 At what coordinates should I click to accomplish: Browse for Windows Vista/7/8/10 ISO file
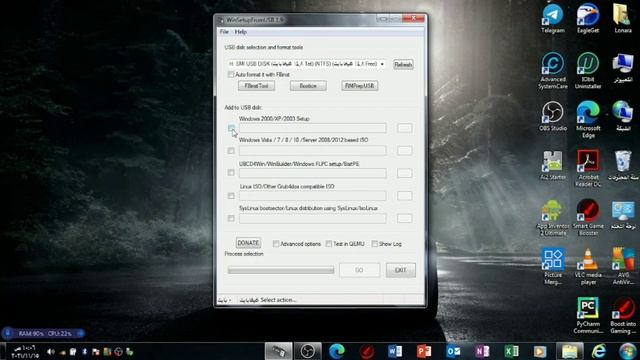404,151
